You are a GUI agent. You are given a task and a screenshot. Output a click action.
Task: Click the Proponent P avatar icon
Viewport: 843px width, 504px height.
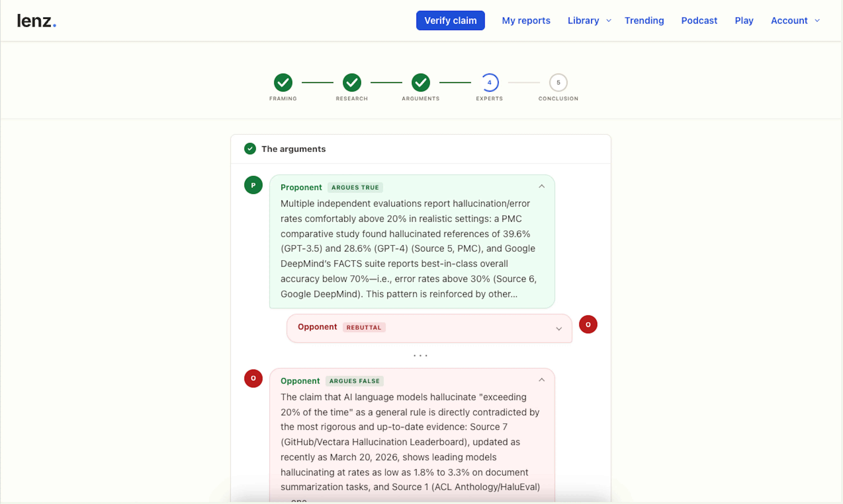point(253,185)
